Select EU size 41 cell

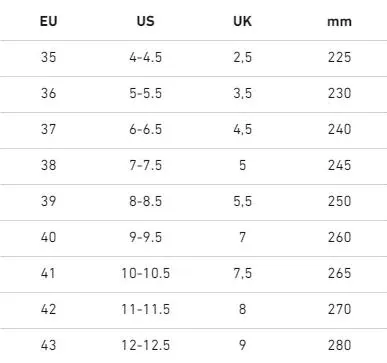(x=48, y=273)
